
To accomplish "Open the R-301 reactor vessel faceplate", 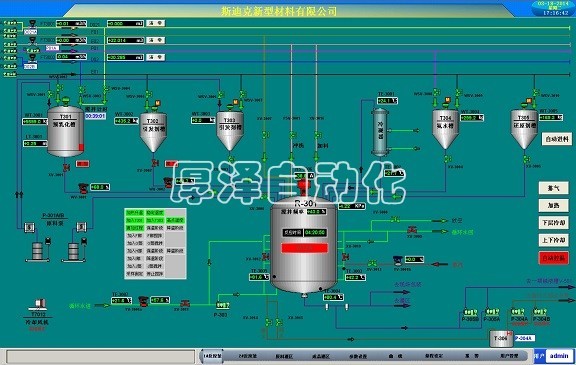I will [x=303, y=245].
